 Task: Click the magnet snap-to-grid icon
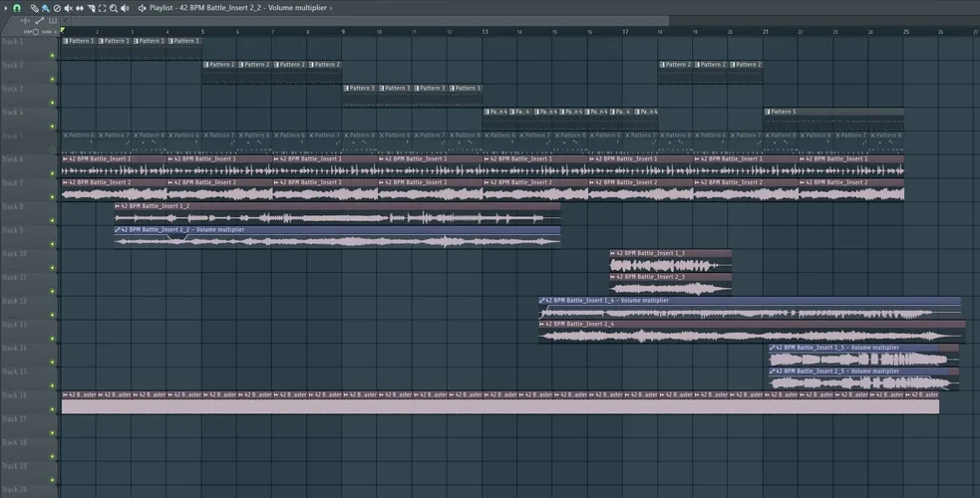(x=17, y=8)
